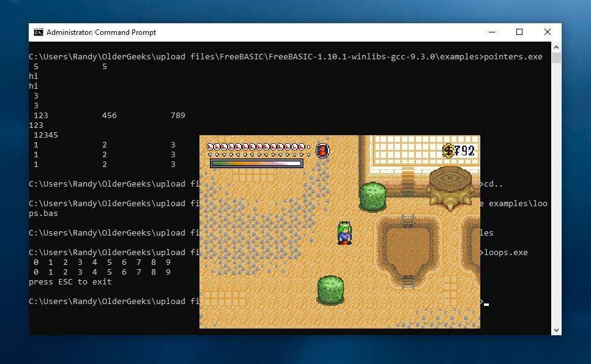
Task: Click the gold dollar coin icon beside 792
Action: pyautogui.click(x=448, y=150)
